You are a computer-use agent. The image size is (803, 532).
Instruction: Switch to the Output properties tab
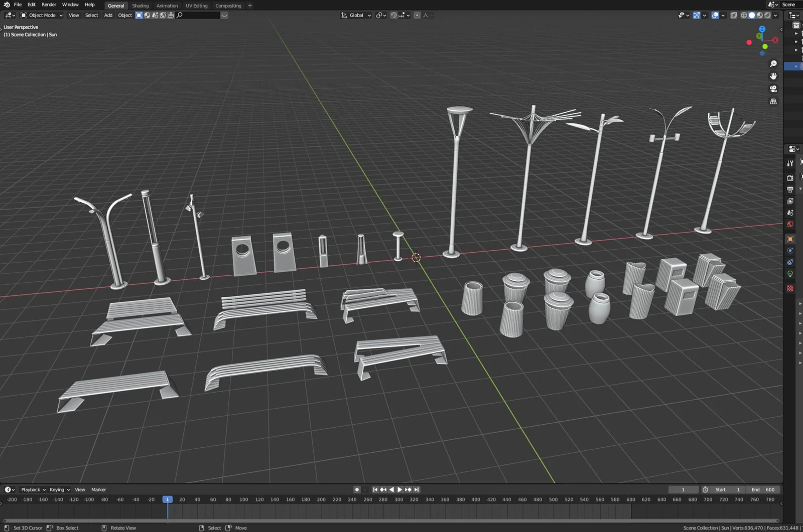(x=790, y=189)
